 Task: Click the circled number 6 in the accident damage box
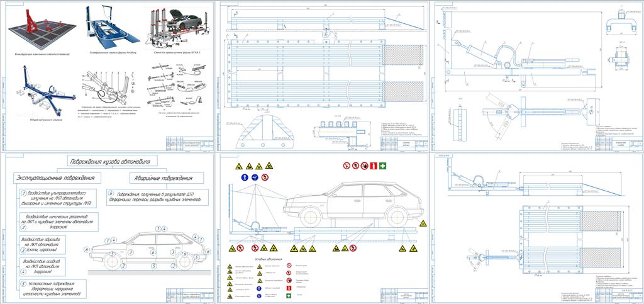(110, 193)
